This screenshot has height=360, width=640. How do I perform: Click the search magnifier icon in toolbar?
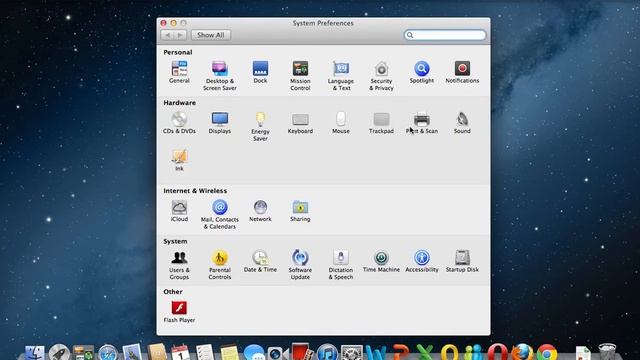point(410,35)
